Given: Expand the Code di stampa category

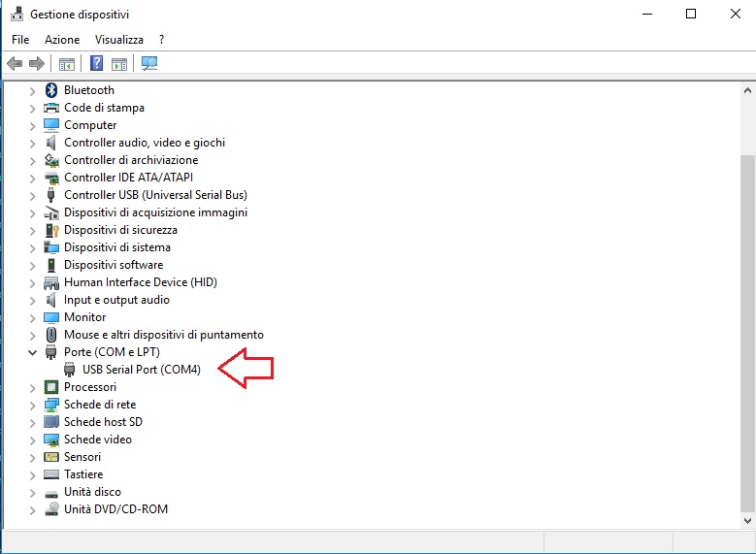Looking at the screenshot, I should click(32, 108).
